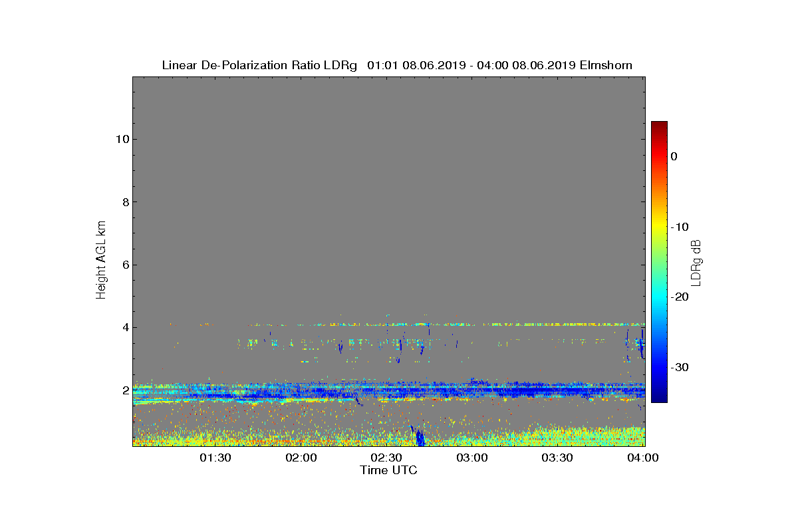Click the blue vertical streak near the ground at 02:40
Image resolution: width=798 pixels, height=532 pixels.
click(x=420, y=438)
